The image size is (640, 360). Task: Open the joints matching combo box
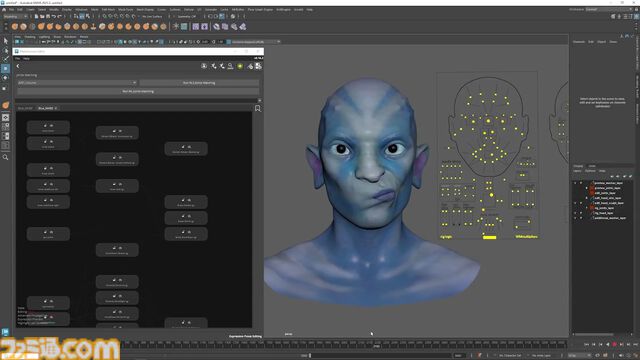click(77, 83)
